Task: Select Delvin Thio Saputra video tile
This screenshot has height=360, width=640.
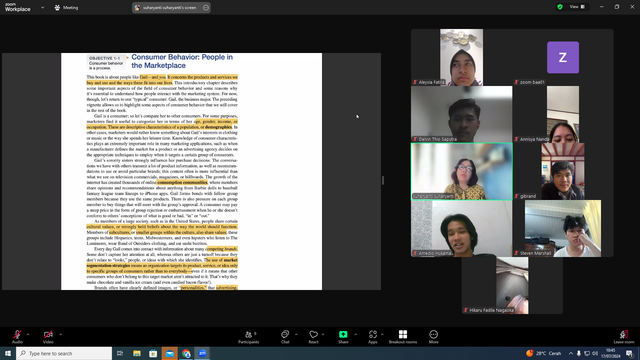Action: tap(462, 114)
